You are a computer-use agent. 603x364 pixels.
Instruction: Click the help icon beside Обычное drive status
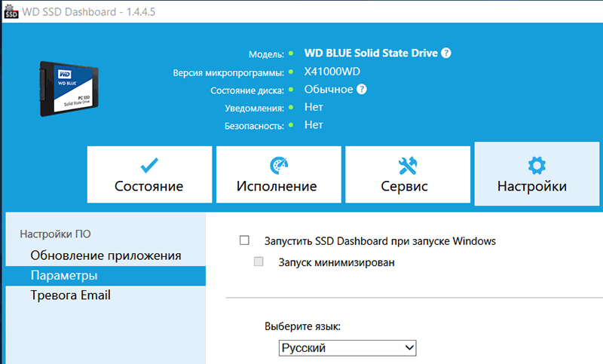(x=362, y=89)
